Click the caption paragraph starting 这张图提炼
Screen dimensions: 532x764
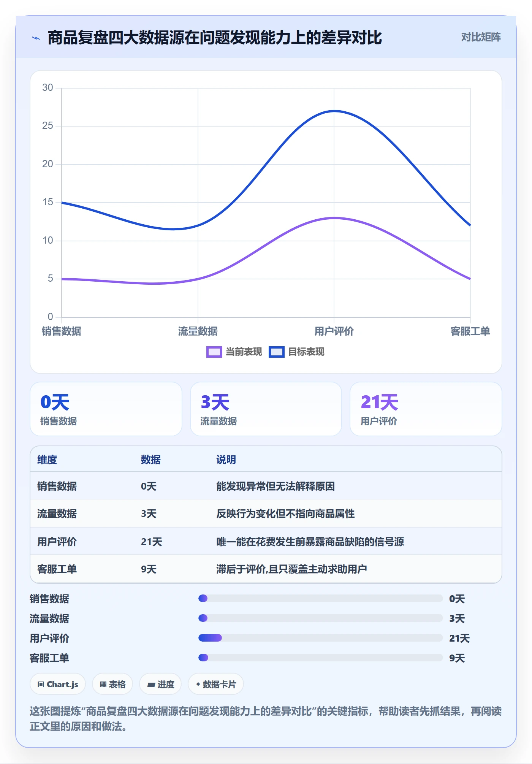pyautogui.click(x=266, y=719)
